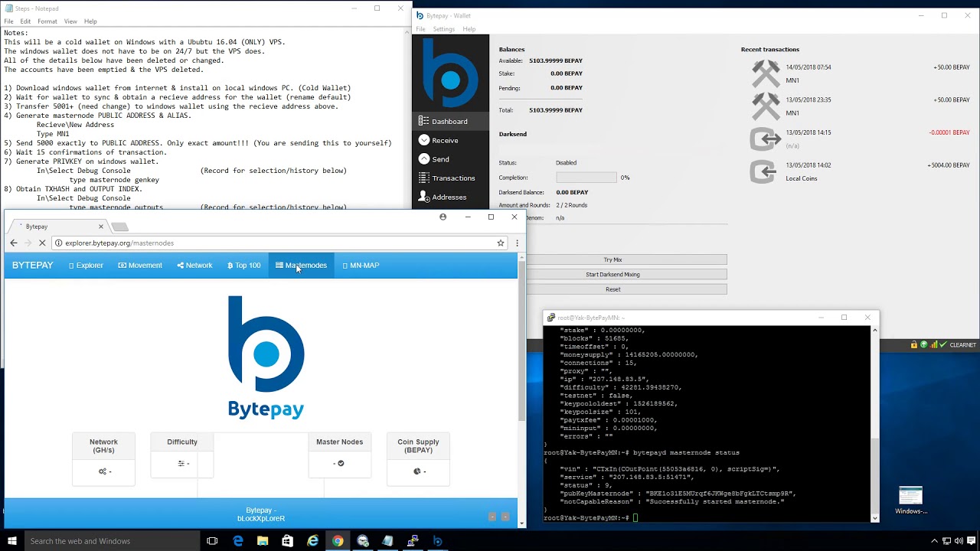Open Addresses page in wallet sidebar
This screenshot has width=980, height=551.
(450, 197)
